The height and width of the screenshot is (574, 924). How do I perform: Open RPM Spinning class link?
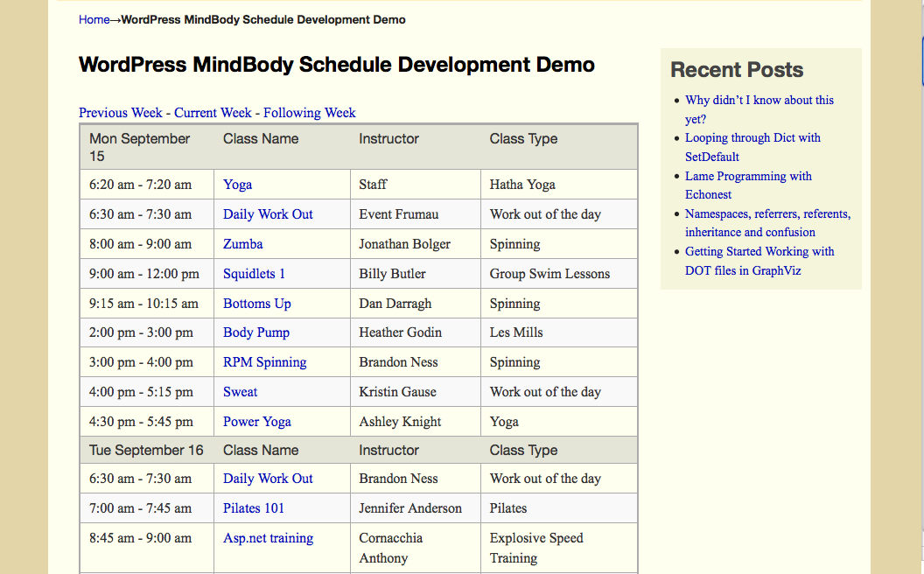pos(264,362)
